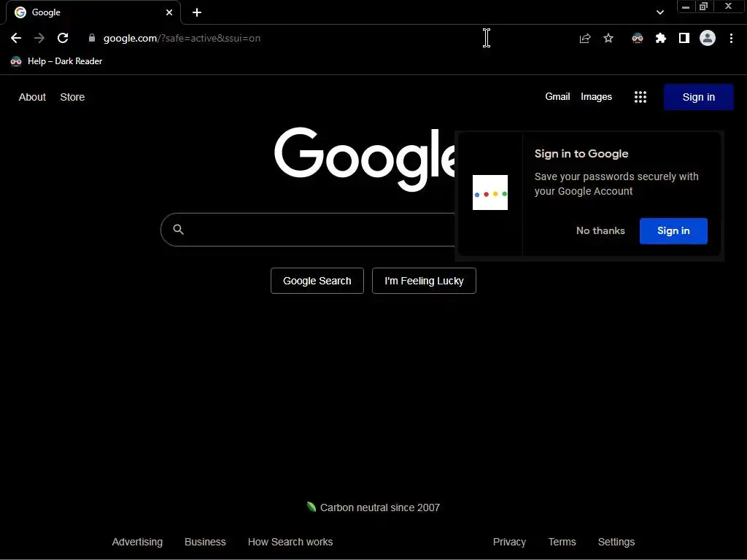747x560 pixels.
Task: Open the Privacy footer link
Action: (509, 542)
